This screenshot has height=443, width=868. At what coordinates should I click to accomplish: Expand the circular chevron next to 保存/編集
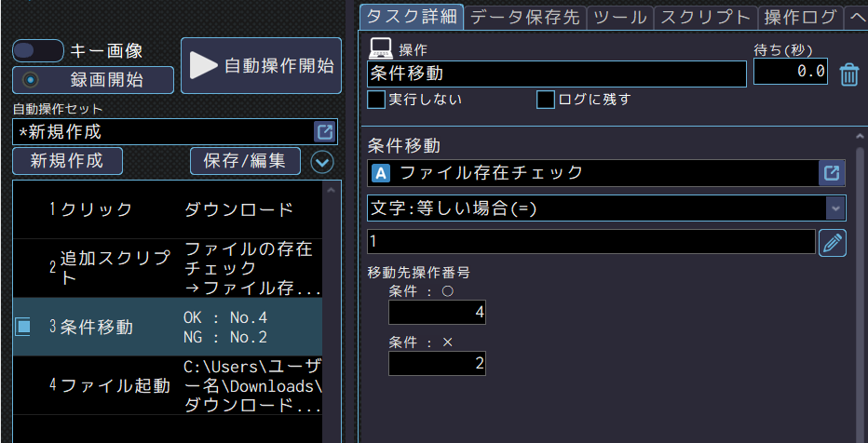tap(322, 161)
